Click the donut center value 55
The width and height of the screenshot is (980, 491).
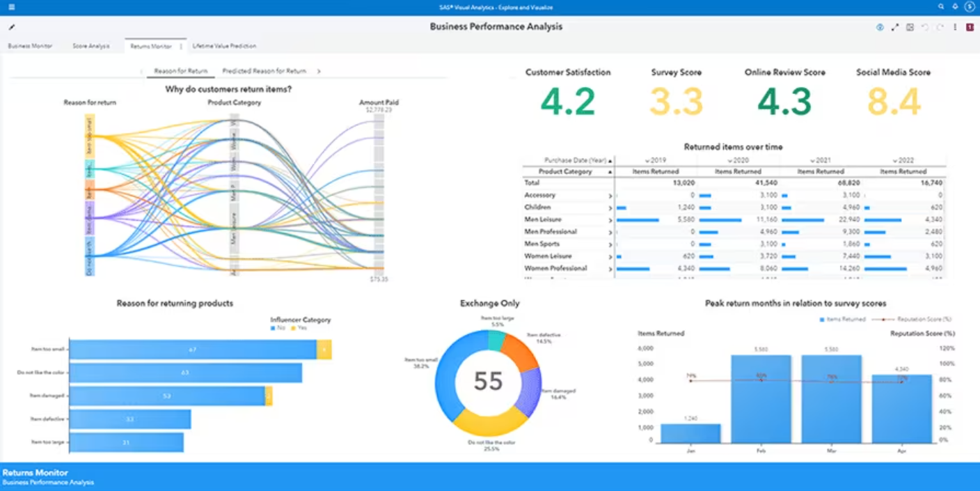489,381
